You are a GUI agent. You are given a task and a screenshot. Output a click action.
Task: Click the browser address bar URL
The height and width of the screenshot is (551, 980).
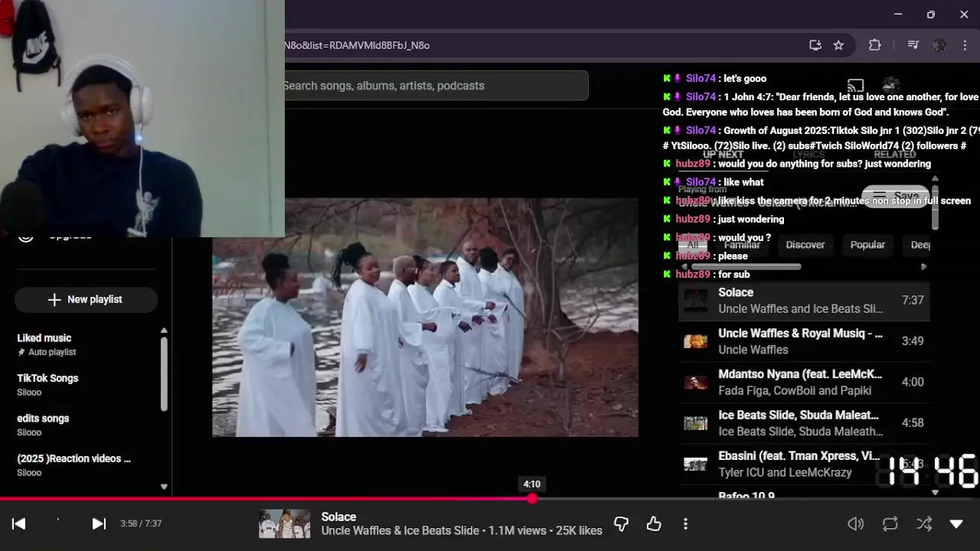357,45
